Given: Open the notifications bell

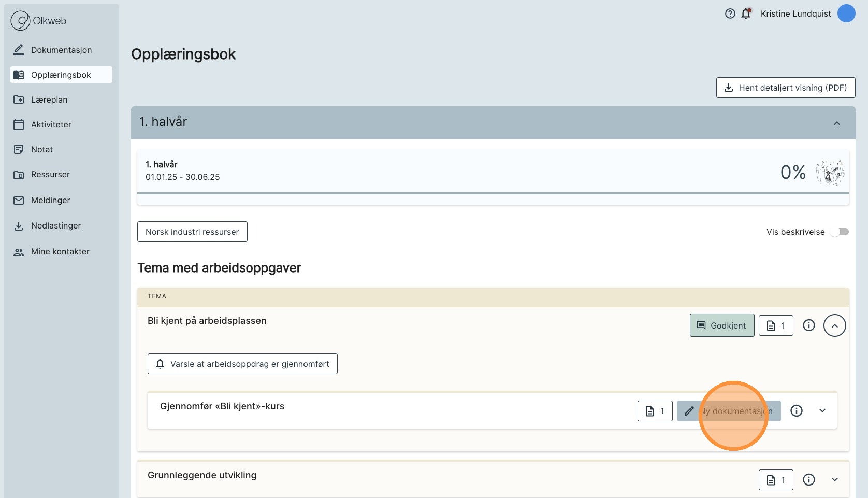Looking at the screenshot, I should click(746, 14).
